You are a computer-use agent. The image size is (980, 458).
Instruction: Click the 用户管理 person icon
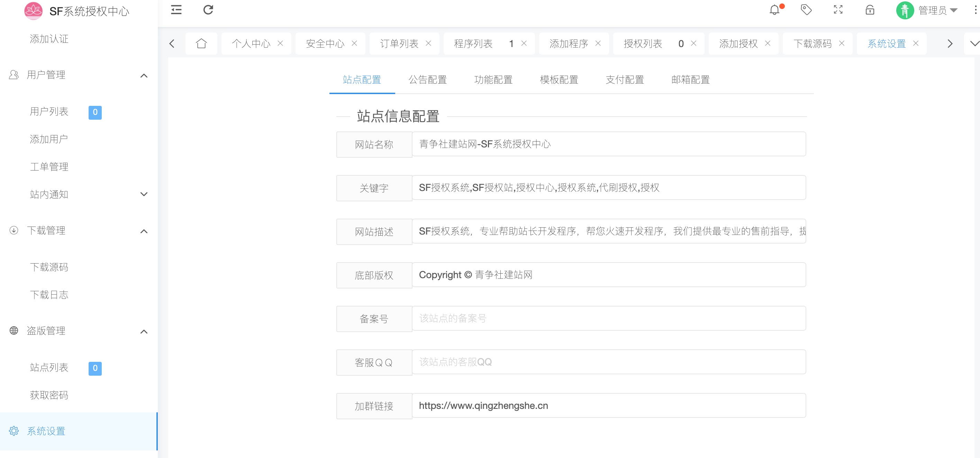(x=14, y=75)
